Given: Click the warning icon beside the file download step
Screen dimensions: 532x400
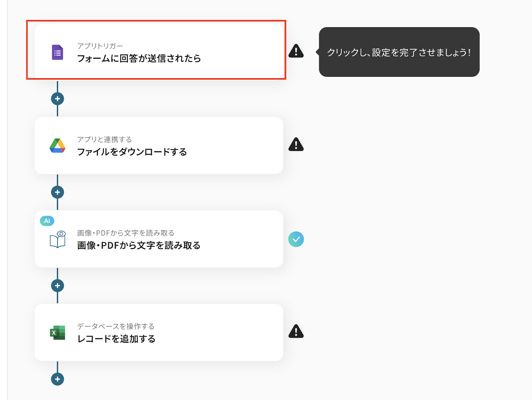Looking at the screenshot, I should pyautogui.click(x=296, y=145).
